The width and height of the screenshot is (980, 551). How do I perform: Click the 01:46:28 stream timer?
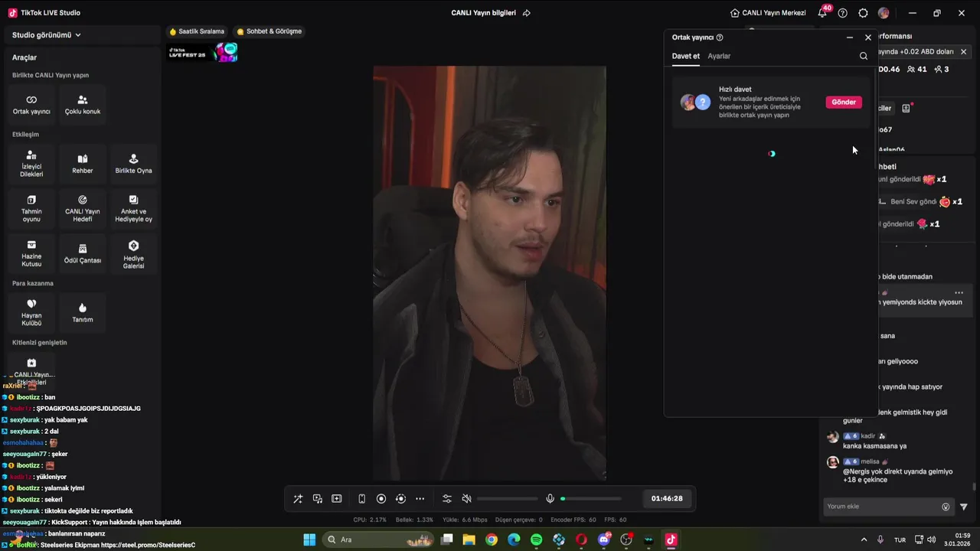click(x=667, y=498)
